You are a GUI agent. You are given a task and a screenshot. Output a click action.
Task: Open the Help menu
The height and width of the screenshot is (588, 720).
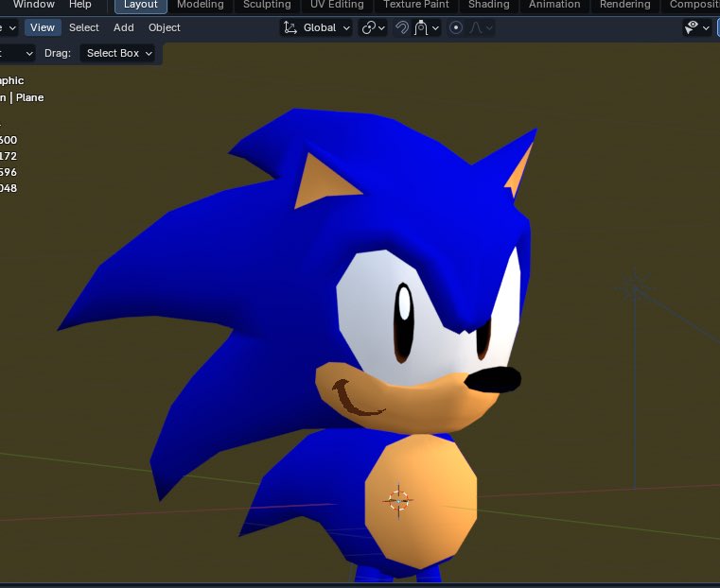point(79,5)
